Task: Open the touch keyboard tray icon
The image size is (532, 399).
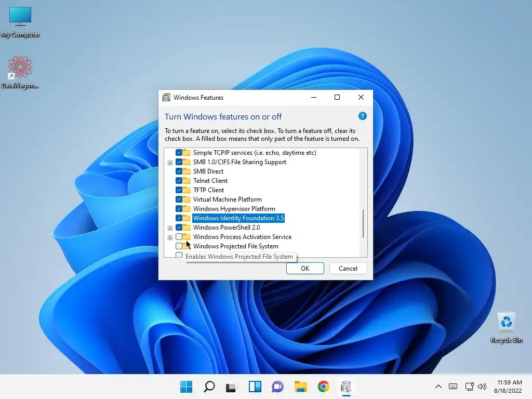Action: (453, 387)
